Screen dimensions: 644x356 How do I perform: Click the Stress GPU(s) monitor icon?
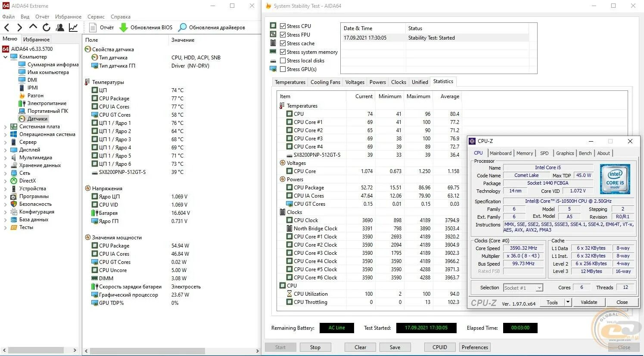coord(273,69)
